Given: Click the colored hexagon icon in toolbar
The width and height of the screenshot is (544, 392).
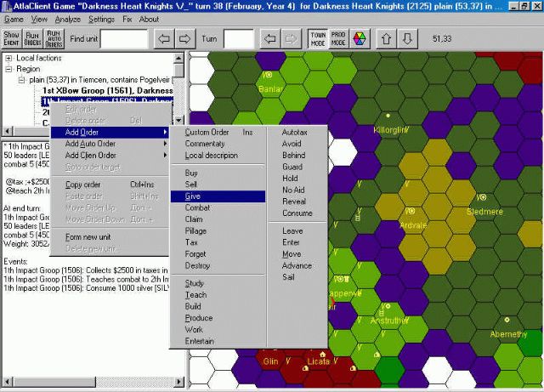Looking at the screenshot, I should 360,38.
